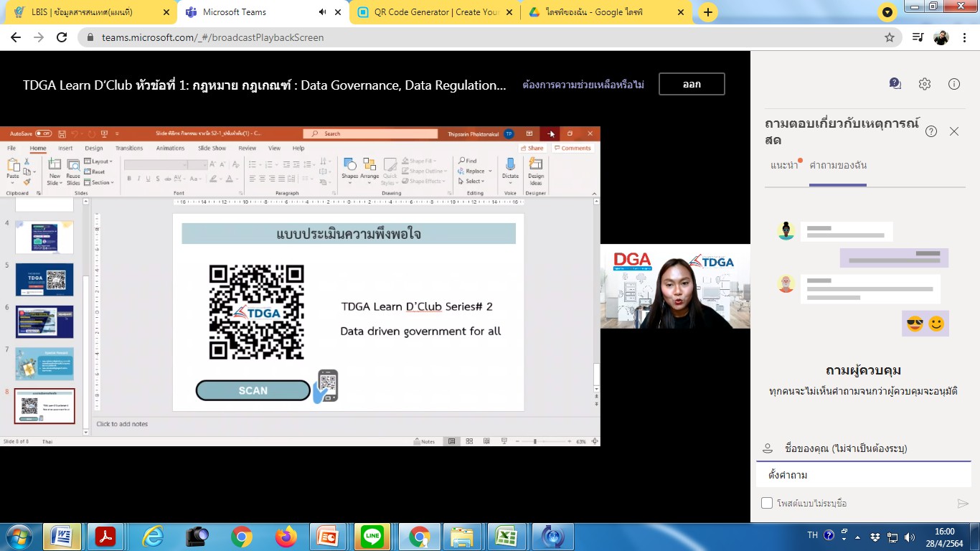The width and height of the screenshot is (980, 551).
Task: Expand the Chrome tab search dropdown
Action: click(x=887, y=12)
